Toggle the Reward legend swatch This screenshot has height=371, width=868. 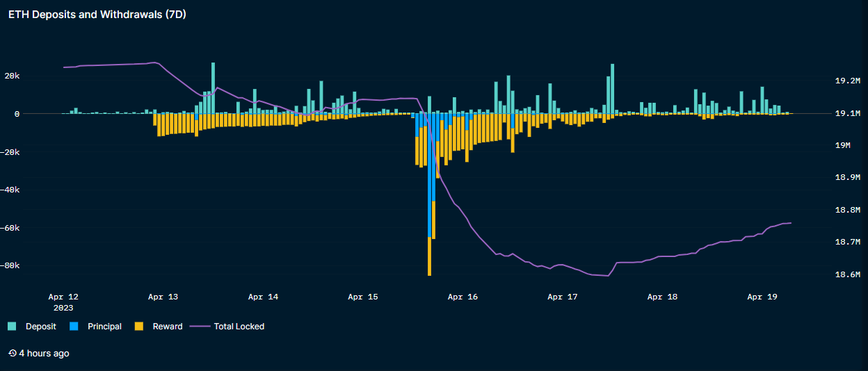coord(138,326)
